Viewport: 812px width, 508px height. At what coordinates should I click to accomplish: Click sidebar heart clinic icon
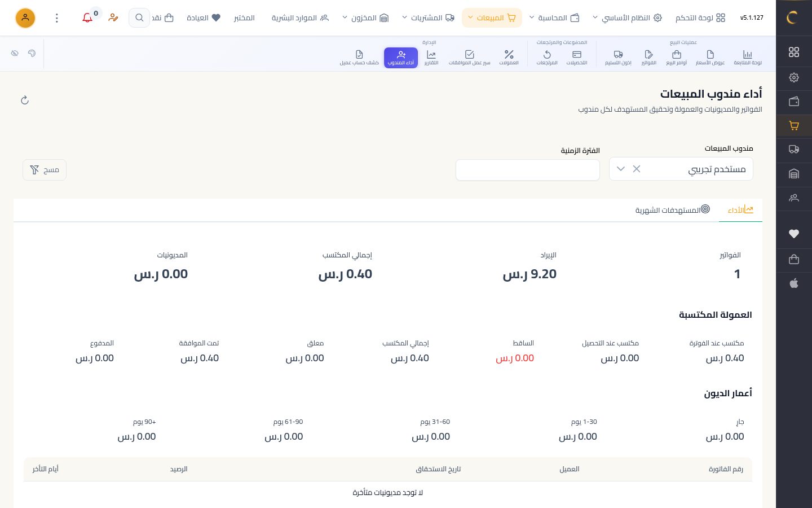(794, 234)
